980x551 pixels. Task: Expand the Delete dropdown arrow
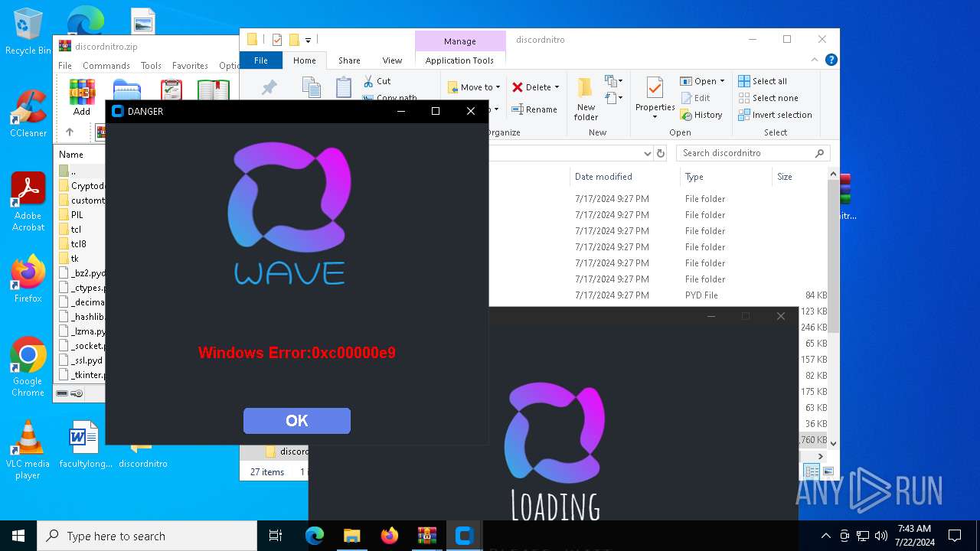coord(557,87)
